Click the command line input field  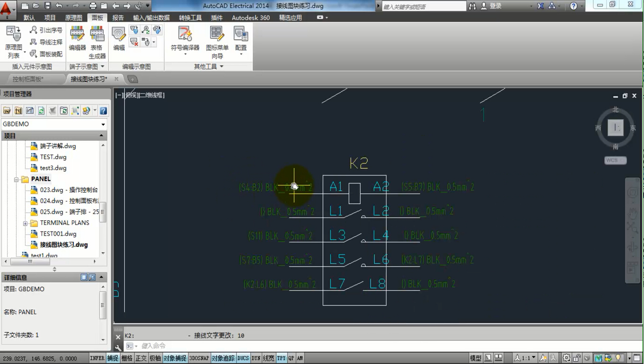pos(331,346)
